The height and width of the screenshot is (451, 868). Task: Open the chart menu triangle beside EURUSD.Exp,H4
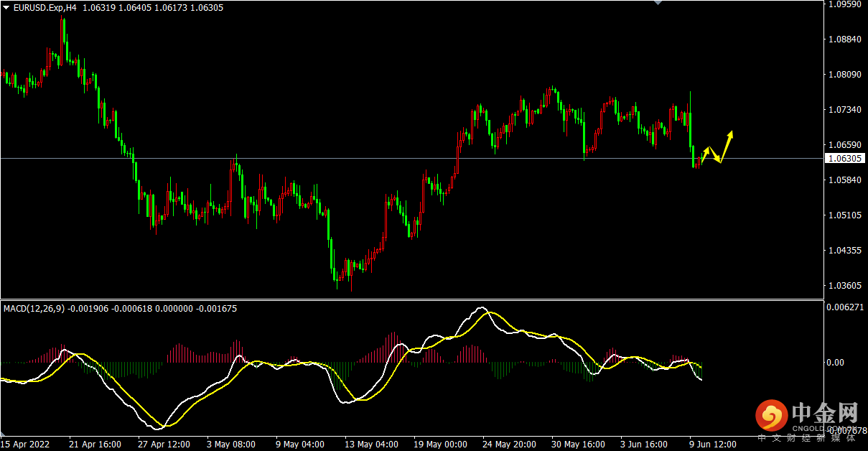[x=6, y=7]
